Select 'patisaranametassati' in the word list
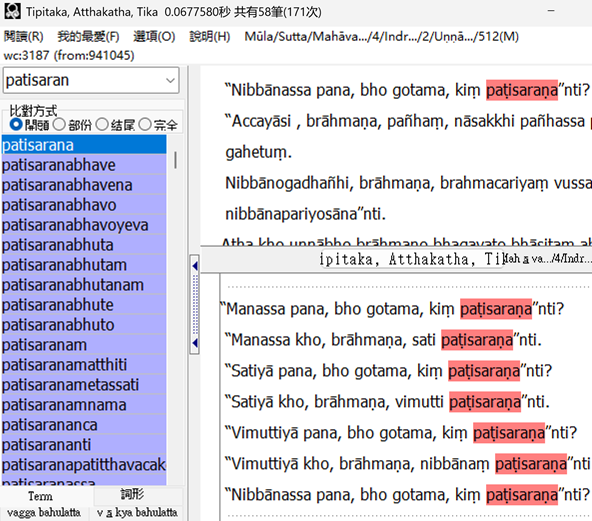The width and height of the screenshot is (592, 521). (x=84, y=385)
